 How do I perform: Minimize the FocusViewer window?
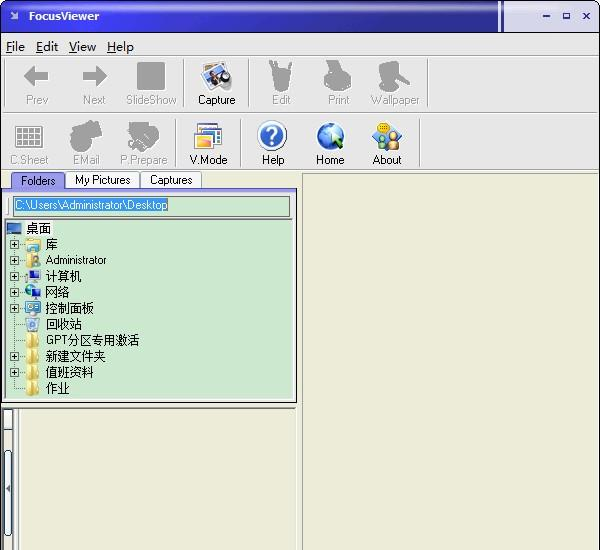pos(546,16)
